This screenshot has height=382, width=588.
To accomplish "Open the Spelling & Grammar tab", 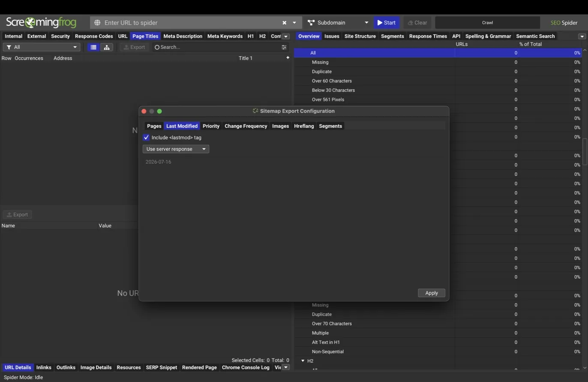I will [x=488, y=36].
